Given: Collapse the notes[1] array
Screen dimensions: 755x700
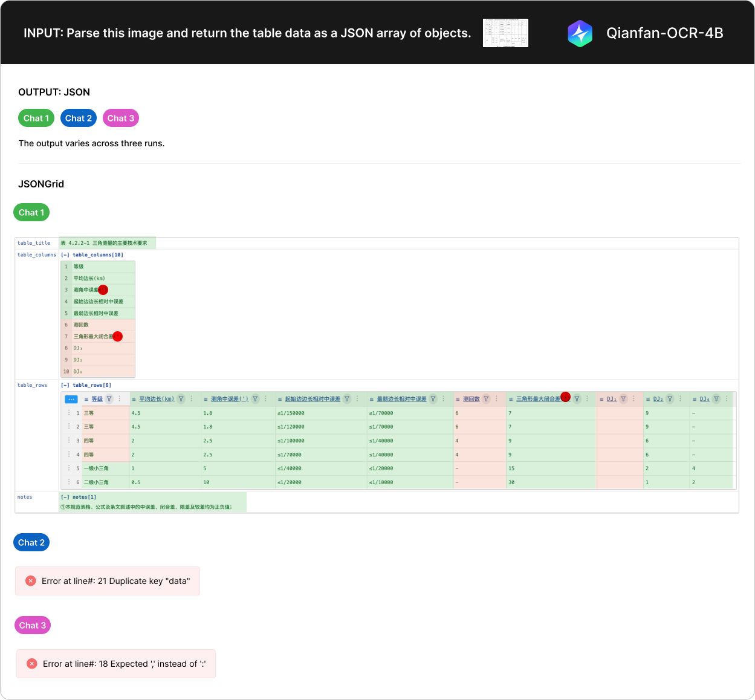Looking at the screenshot, I should [65, 497].
